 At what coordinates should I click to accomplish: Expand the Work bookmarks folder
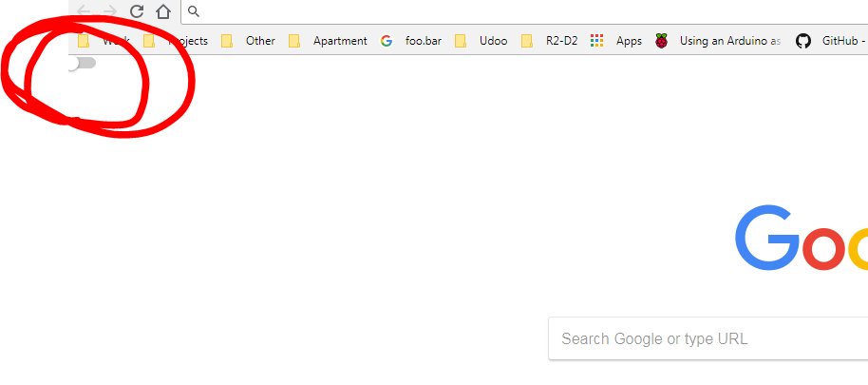[x=104, y=41]
